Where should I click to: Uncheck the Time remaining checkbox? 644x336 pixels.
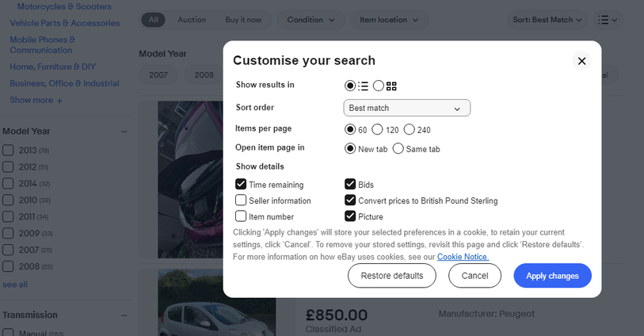coord(241,185)
